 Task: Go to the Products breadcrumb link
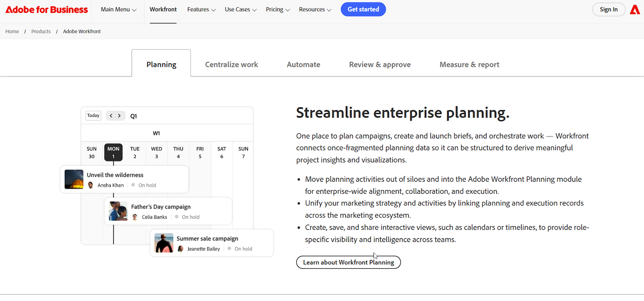(x=41, y=31)
